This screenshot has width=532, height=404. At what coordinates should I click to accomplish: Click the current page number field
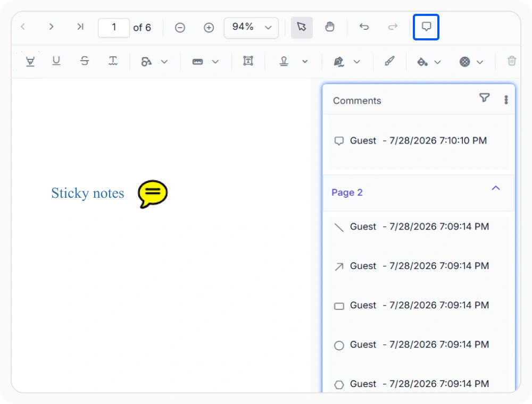pyautogui.click(x=114, y=28)
